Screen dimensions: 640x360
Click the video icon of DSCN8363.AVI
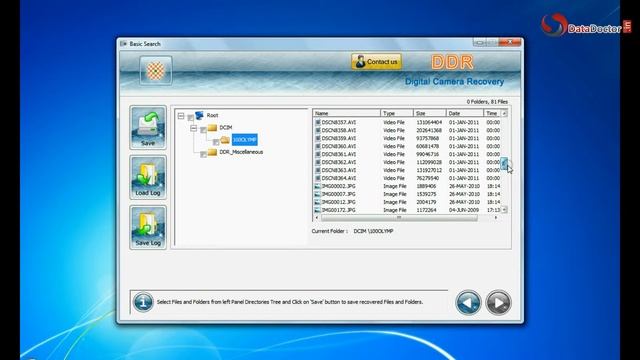(x=318, y=170)
